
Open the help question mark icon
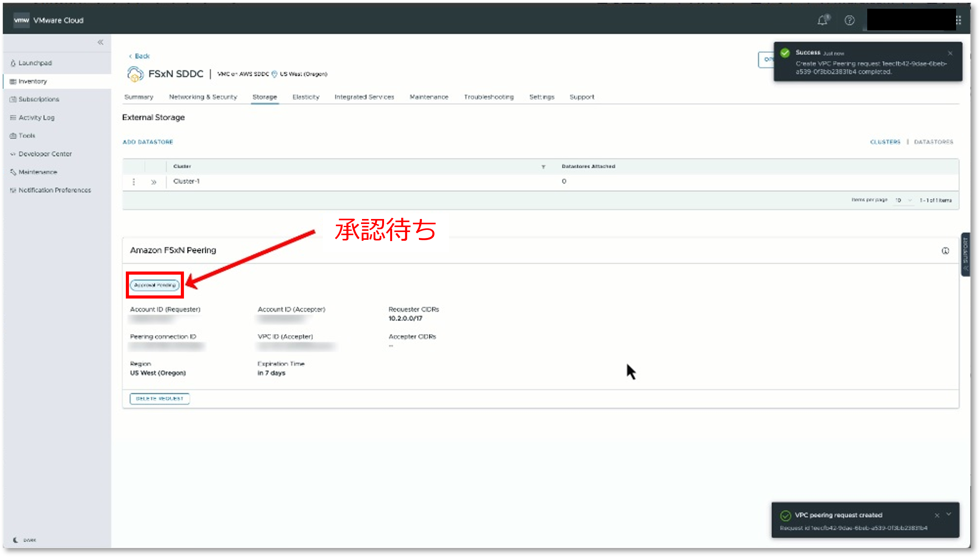(x=849, y=20)
